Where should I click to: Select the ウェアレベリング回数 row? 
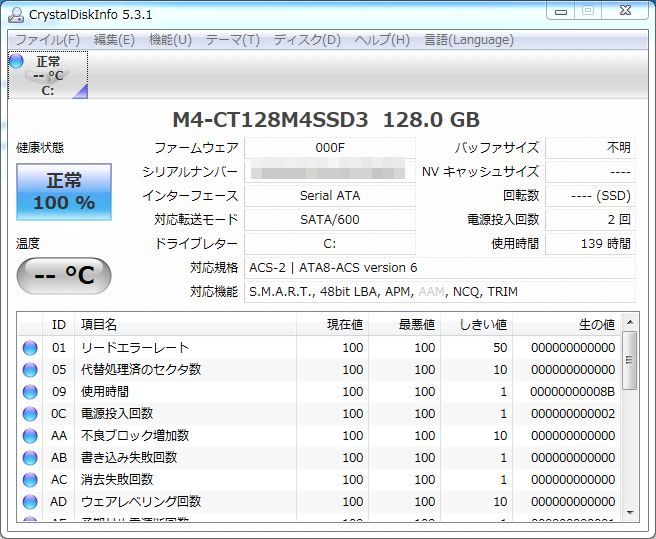click(319, 501)
